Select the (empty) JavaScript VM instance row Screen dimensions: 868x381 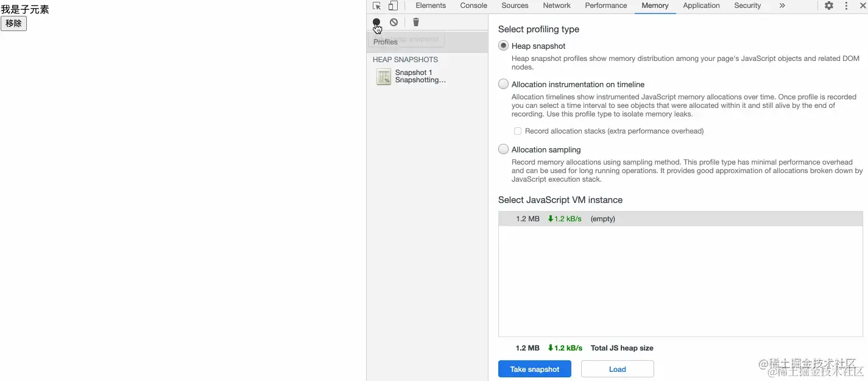[x=680, y=219]
